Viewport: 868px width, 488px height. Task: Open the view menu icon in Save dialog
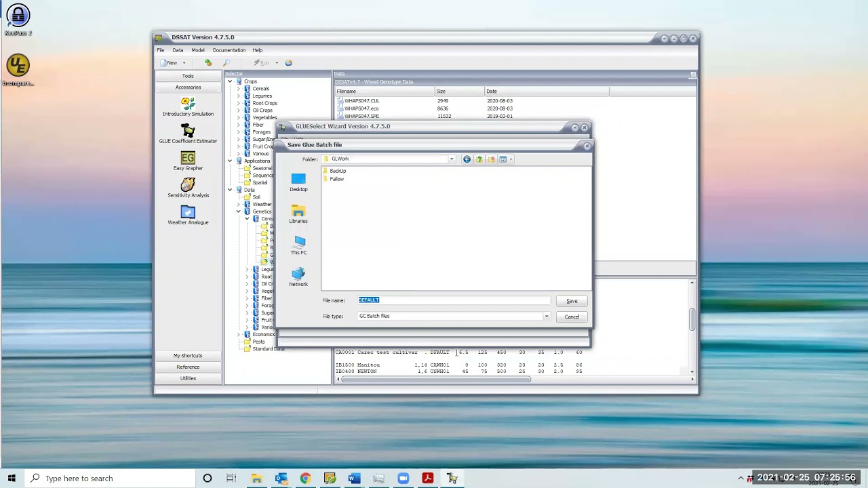(503, 159)
